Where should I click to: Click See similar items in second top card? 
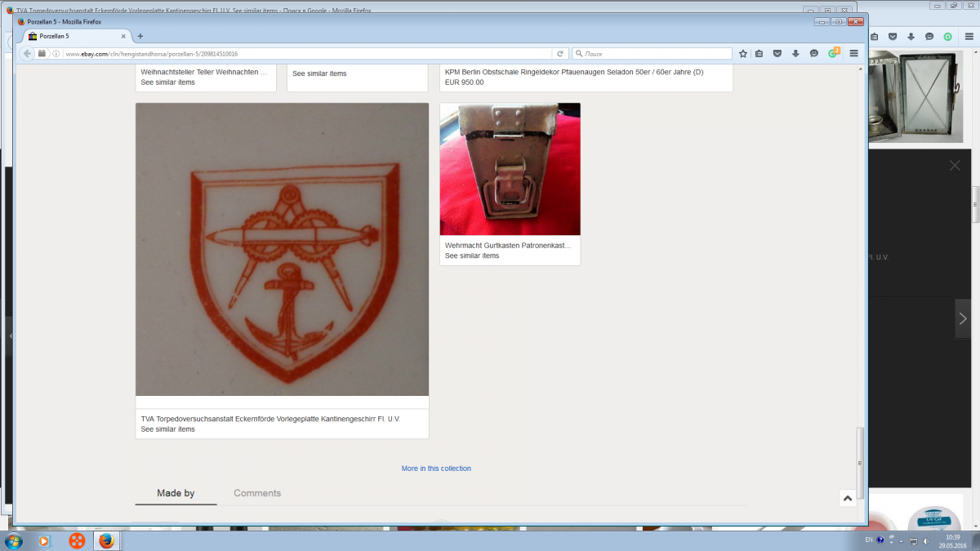click(319, 73)
